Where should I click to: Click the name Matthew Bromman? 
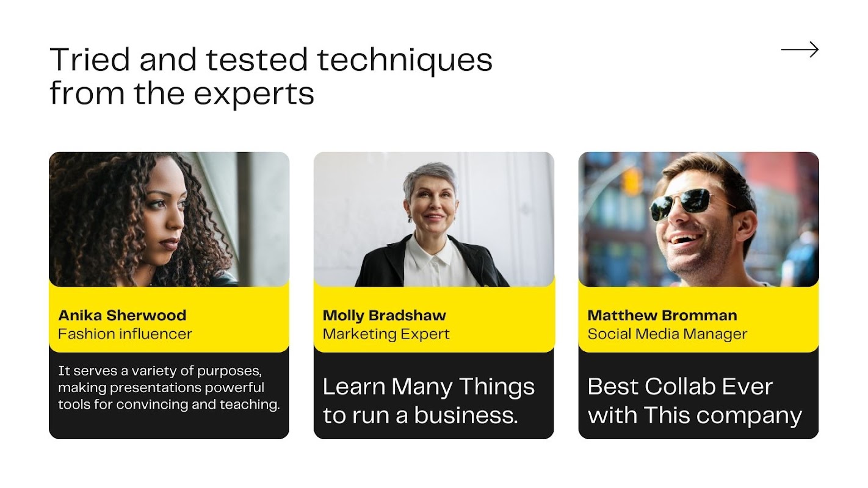[x=662, y=315]
